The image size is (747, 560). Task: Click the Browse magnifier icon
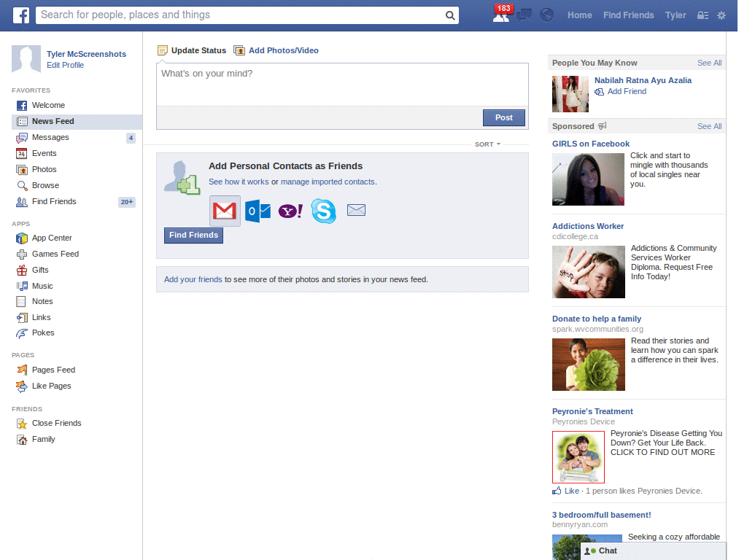click(x=22, y=186)
